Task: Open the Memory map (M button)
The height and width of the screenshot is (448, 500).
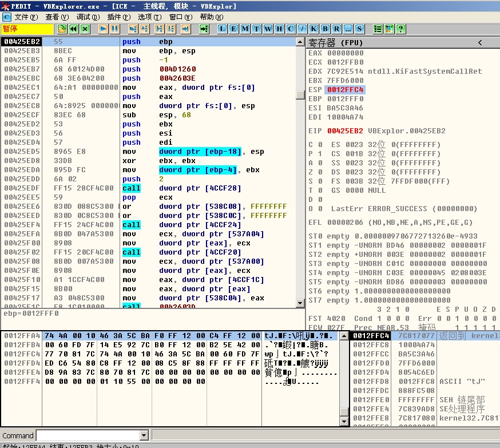Action: 245,29
